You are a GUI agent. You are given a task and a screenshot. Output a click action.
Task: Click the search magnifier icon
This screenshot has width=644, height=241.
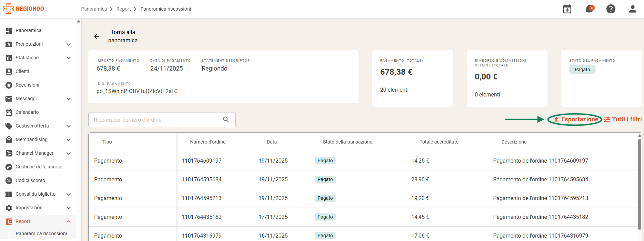tap(226, 120)
